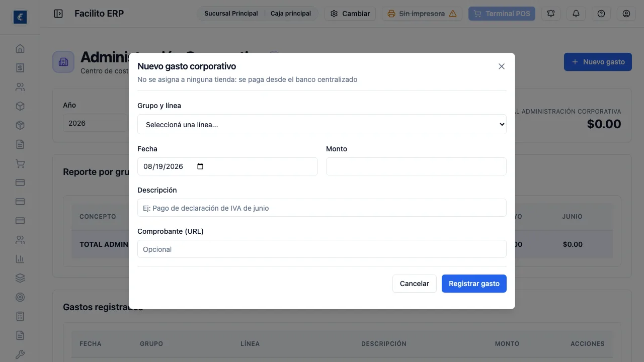644x362 pixels.
Task: Open the calendar picker in the Fecha field
Action: [200, 166]
